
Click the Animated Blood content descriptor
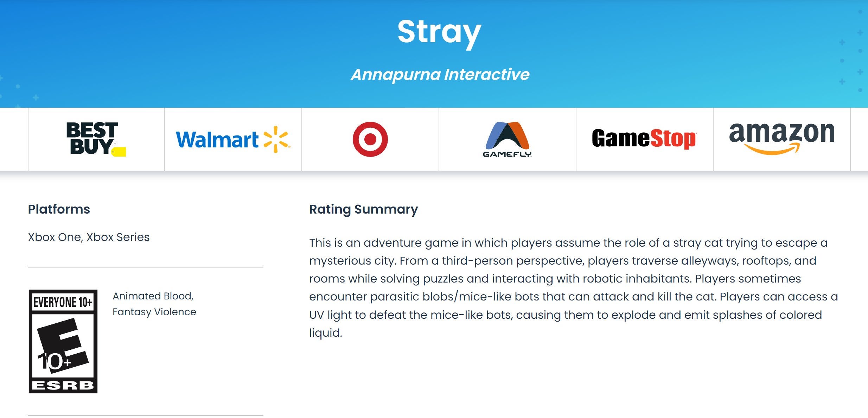click(153, 296)
